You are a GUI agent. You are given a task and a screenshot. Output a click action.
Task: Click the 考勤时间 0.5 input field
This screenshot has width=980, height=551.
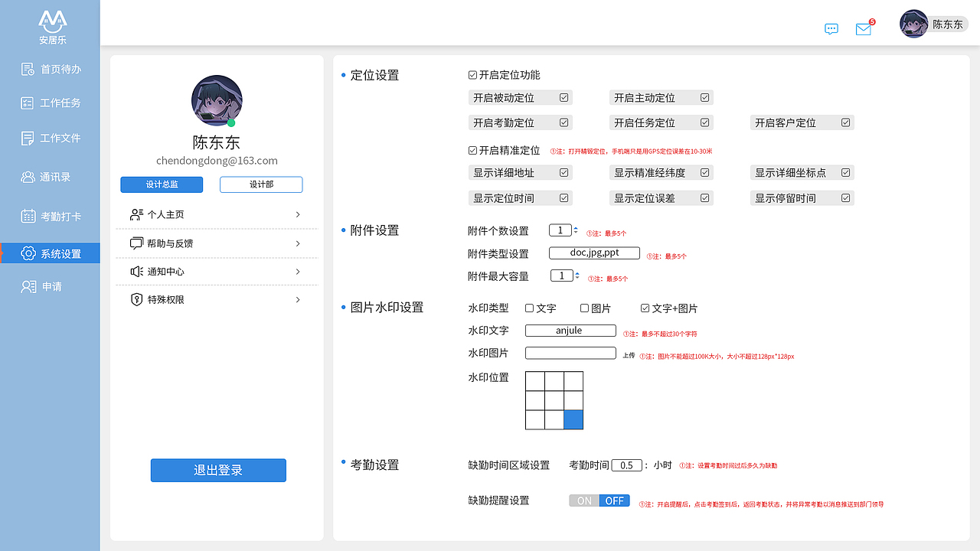(x=626, y=465)
